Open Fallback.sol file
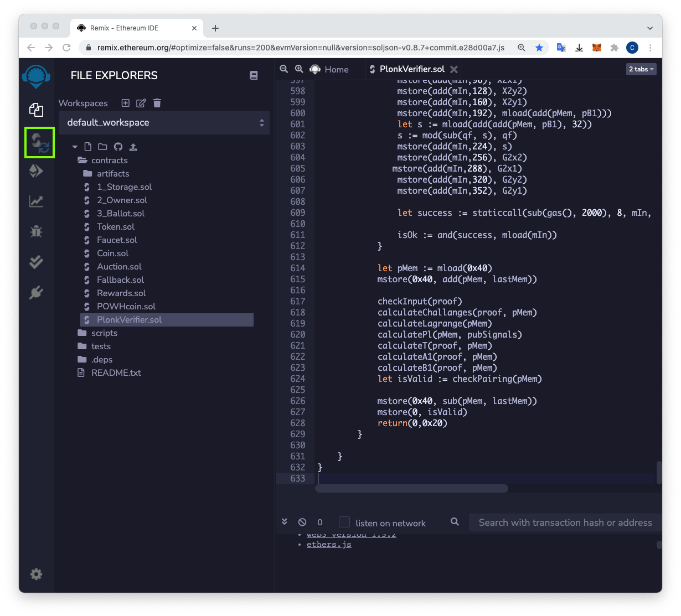 120,279
